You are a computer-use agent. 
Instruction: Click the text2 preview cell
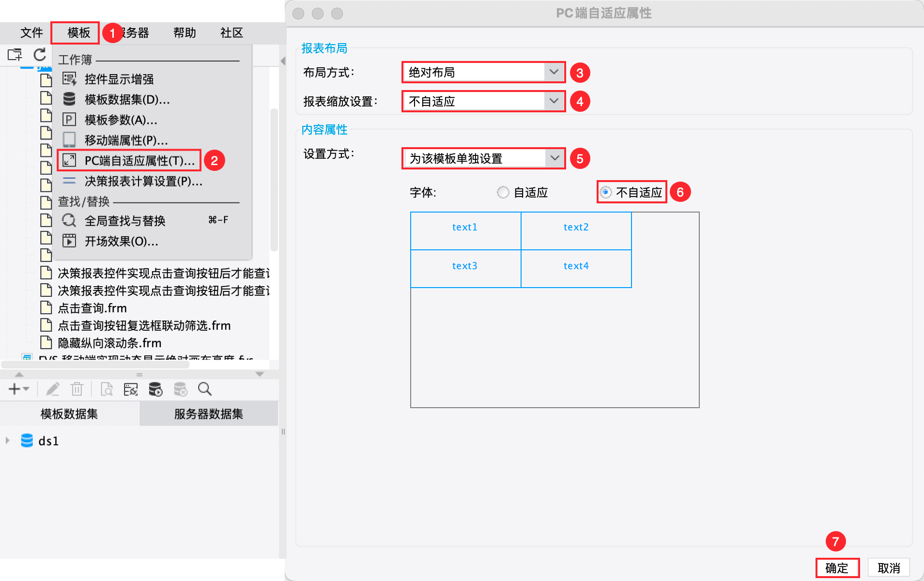(576, 231)
